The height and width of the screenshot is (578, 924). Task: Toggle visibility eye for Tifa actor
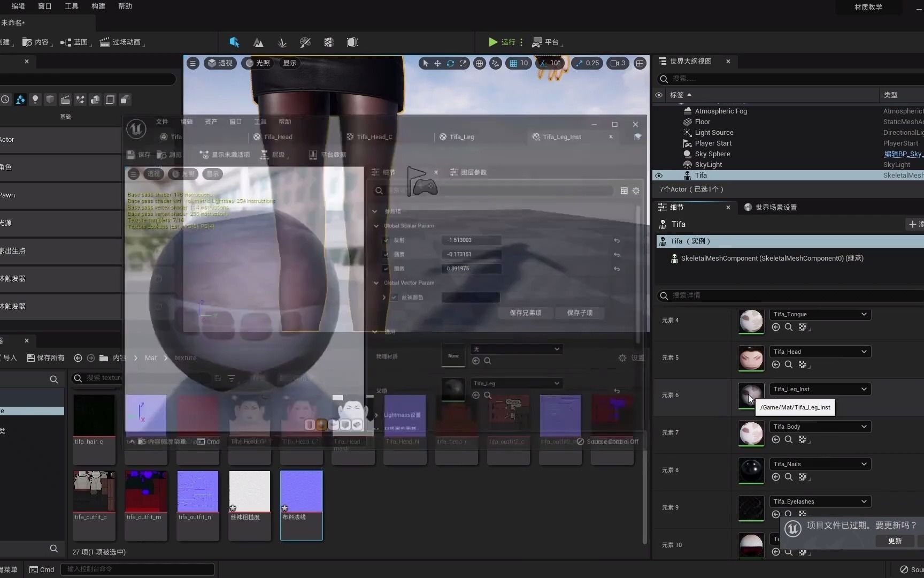[659, 176]
